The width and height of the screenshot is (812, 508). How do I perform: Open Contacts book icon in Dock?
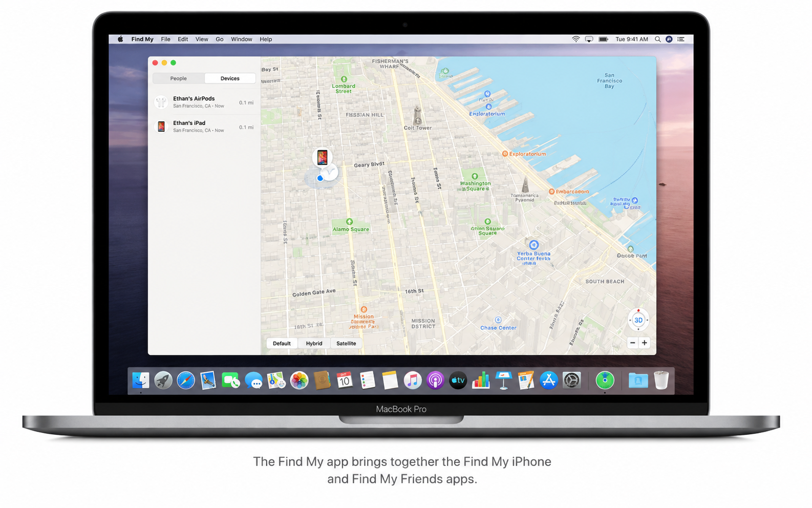(322, 380)
